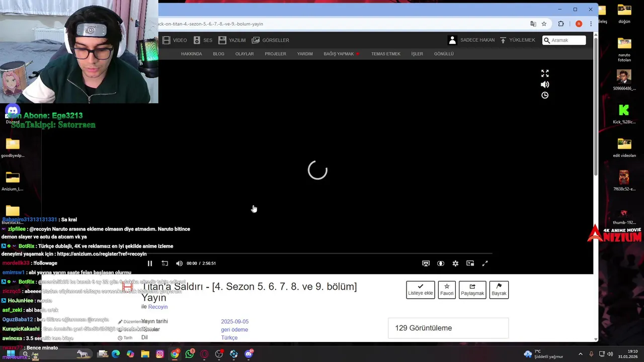The image size is (644, 362).
Task: Click the browser translate icon in address bar
Action: [533, 24]
